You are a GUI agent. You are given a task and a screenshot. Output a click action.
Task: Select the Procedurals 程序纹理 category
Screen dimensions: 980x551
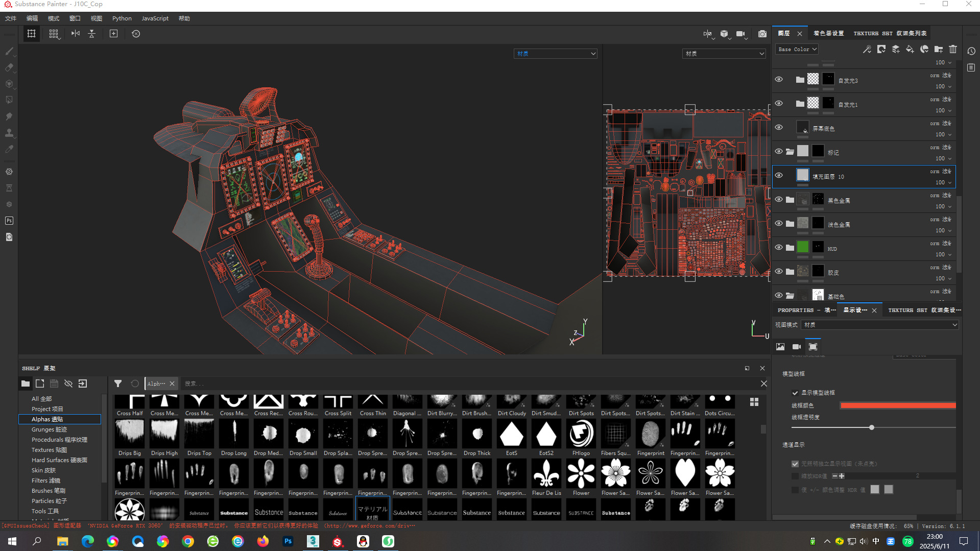pos(60,440)
